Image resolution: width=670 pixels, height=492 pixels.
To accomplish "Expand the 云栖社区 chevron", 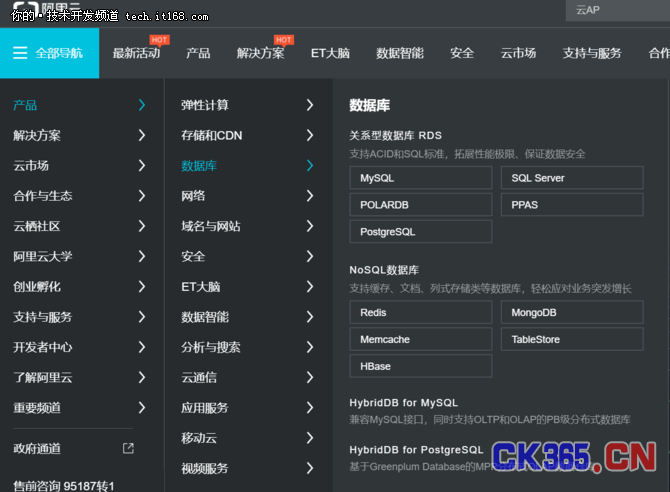I will click(x=142, y=226).
